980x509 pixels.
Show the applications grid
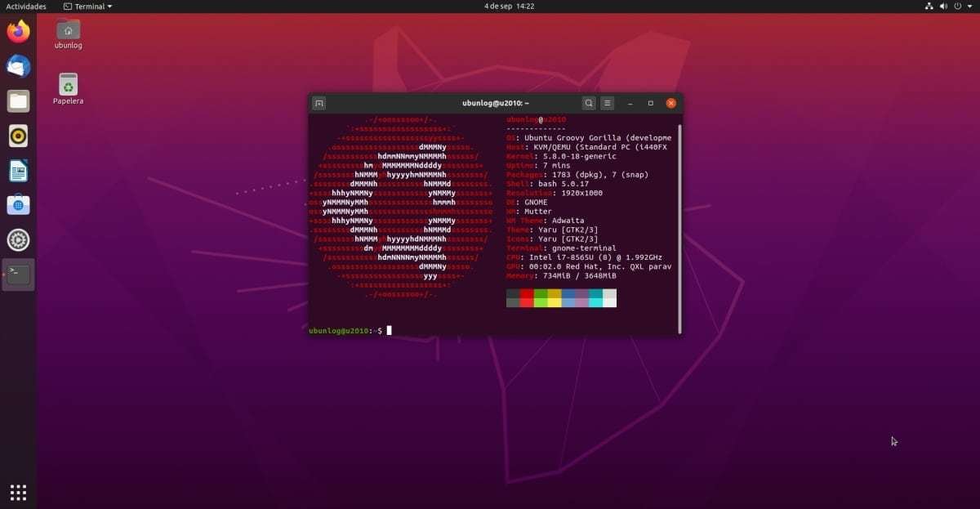point(18,492)
